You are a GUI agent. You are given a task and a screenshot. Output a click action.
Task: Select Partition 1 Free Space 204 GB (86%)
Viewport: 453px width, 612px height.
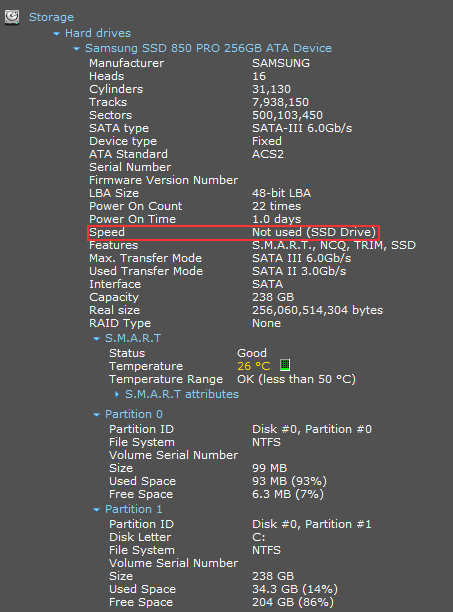pos(293,602)
